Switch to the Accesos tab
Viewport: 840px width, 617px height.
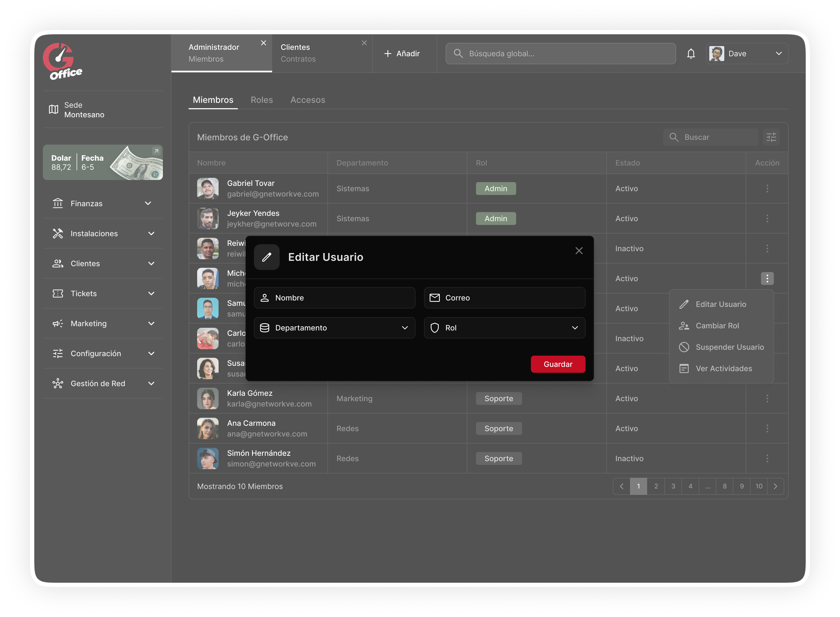tap(308, 100)
